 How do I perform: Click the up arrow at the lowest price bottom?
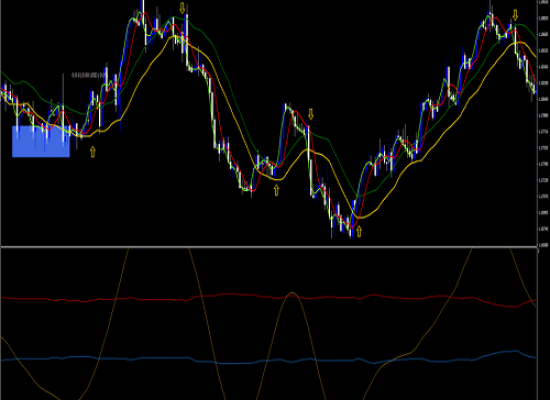(x=359, y=231)
